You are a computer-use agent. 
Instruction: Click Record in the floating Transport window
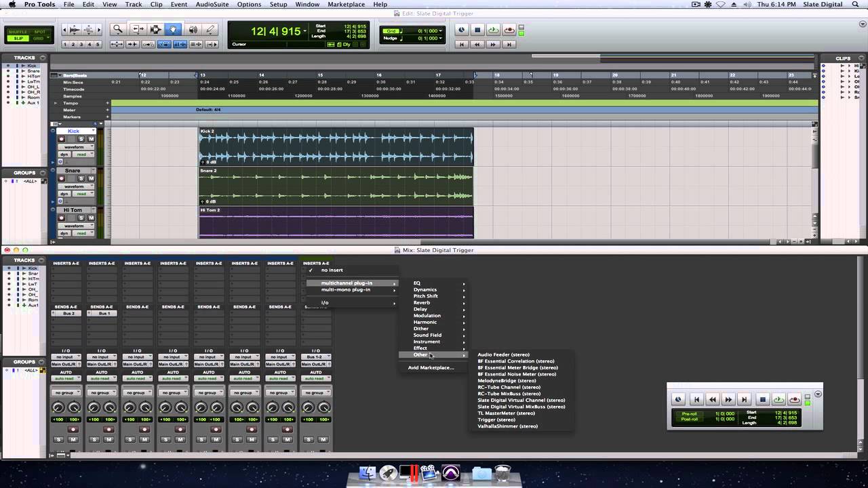[x=795, y=400]
